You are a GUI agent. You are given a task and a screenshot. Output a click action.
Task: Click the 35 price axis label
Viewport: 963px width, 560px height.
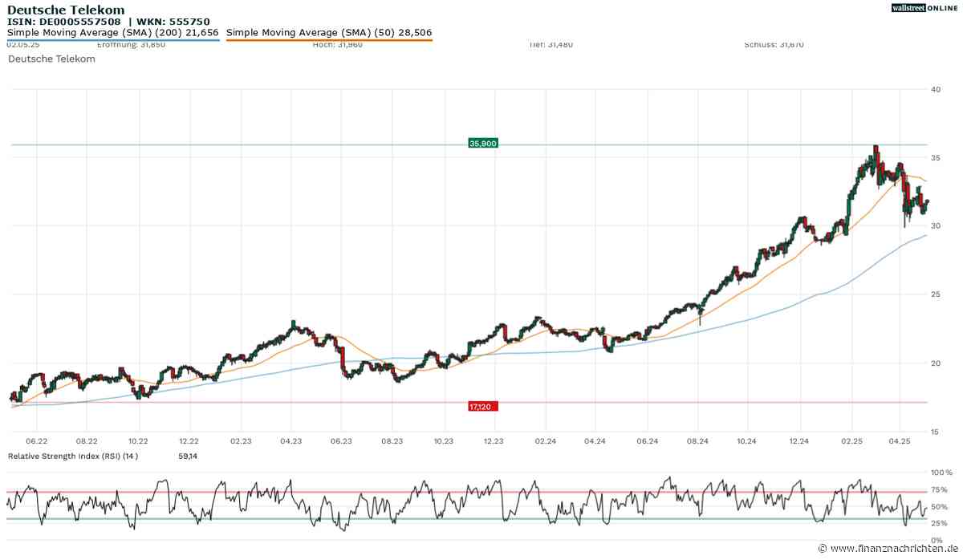[936, 157]
